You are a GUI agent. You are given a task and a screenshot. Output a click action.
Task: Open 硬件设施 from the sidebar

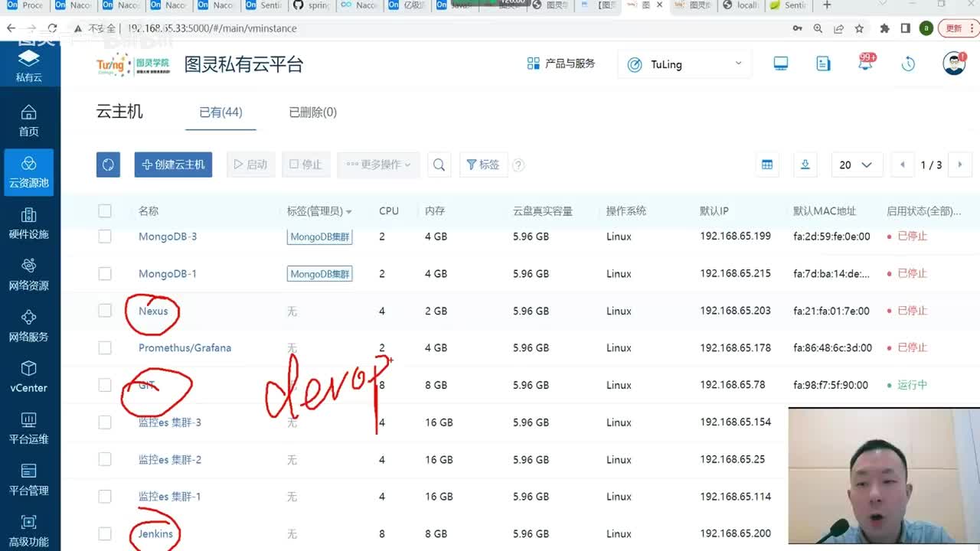tap(28, 223)
